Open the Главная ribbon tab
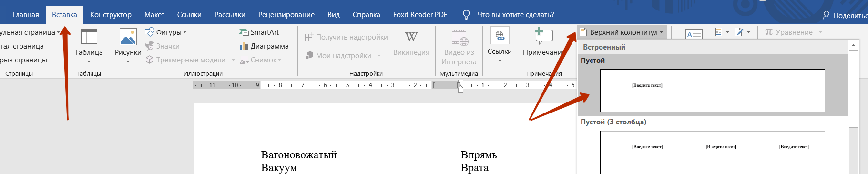The width and height of the screenshot is (868, 174). (26, 15)
